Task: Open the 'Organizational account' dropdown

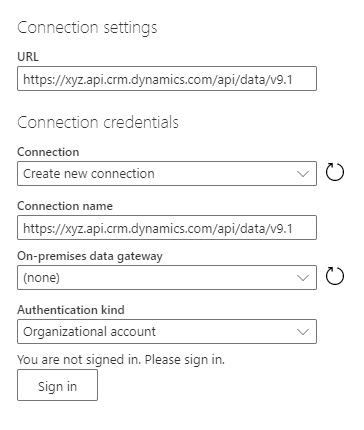Action: (x=167, y=332)
